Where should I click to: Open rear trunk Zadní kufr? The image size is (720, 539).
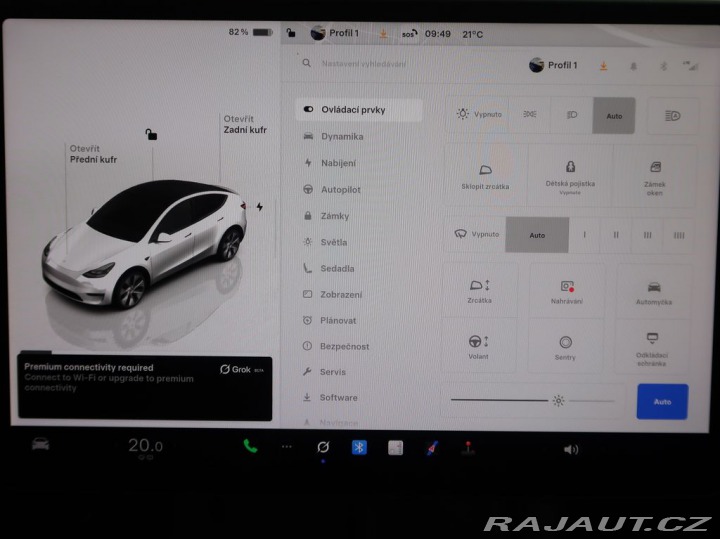[245, 124]
